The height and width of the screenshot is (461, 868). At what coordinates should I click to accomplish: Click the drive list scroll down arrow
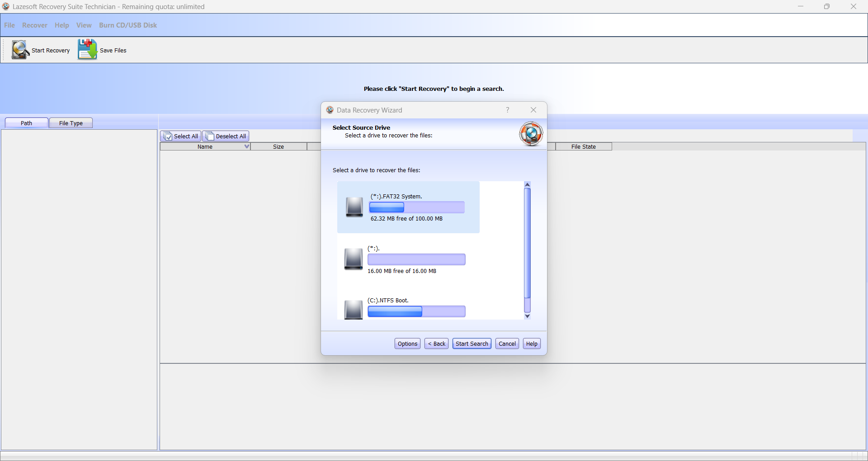[527, 316]
